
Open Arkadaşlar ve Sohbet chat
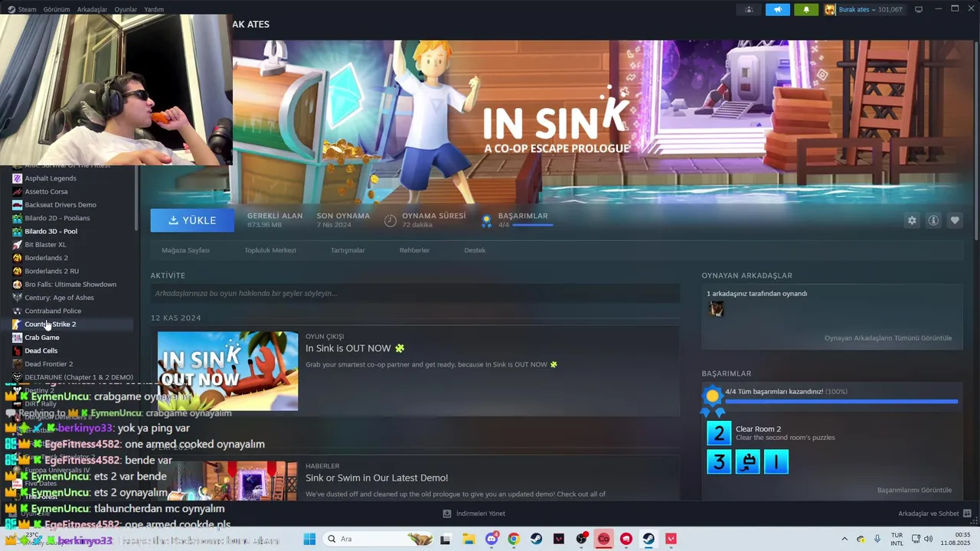click(x=935, y=514)
